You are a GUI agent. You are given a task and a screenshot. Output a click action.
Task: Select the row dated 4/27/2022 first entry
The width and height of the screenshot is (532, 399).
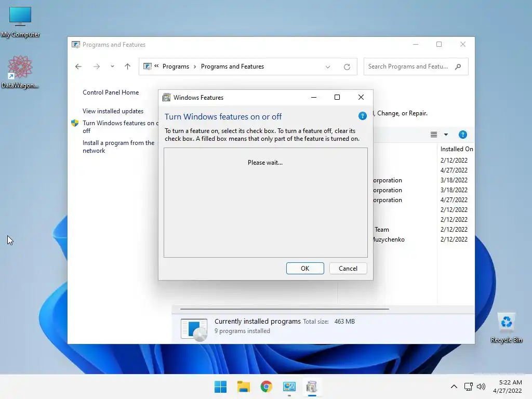pos(454,170)
